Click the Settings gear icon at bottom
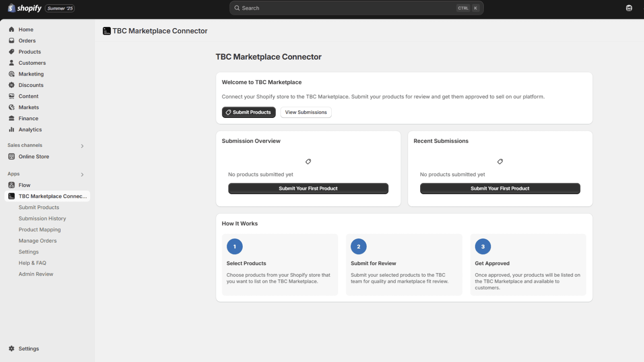This screenshot has width=644, height=362. (x=12, y=349)
